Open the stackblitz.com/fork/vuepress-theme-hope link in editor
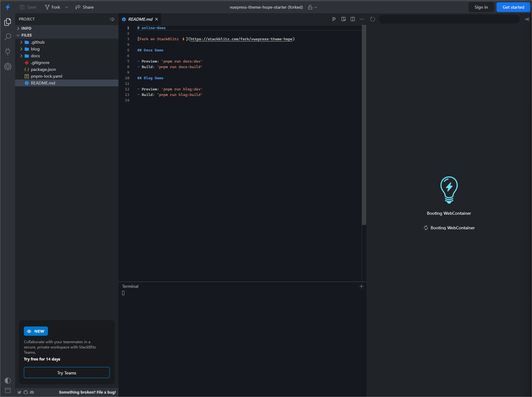532x397 pixels. (x=241, y=39)
